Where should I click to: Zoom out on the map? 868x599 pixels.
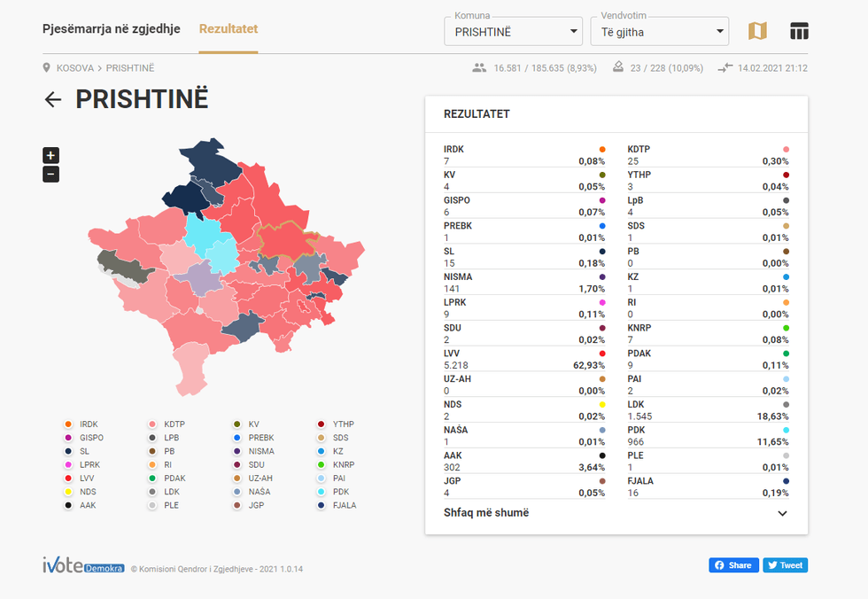coord(50,175)
